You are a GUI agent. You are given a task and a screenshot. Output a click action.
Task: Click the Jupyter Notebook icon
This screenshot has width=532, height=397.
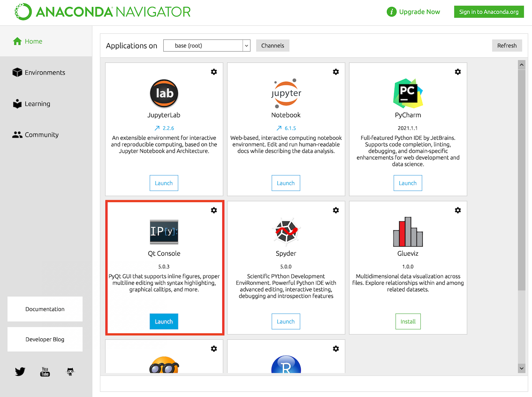[286, 93]
